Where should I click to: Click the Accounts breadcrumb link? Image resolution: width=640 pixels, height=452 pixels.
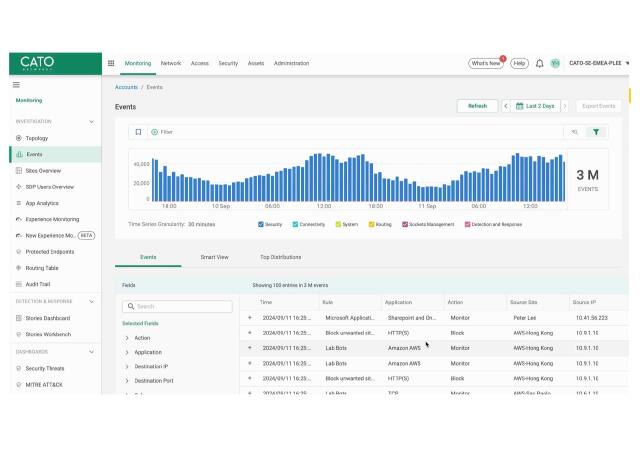click(126, 87)
